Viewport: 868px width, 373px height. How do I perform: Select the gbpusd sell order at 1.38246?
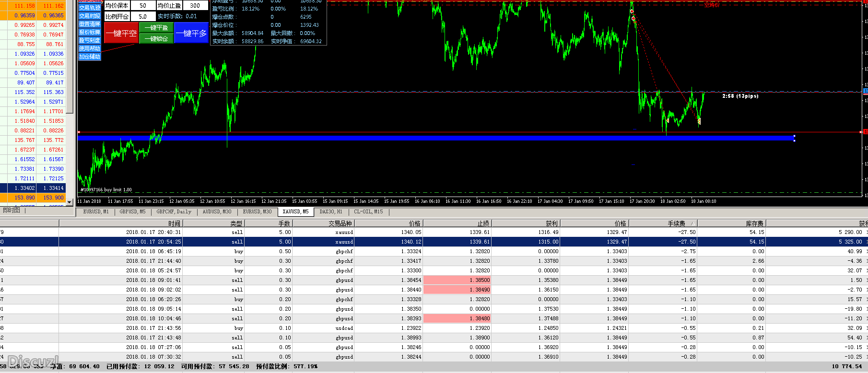(x=434, y=347)
